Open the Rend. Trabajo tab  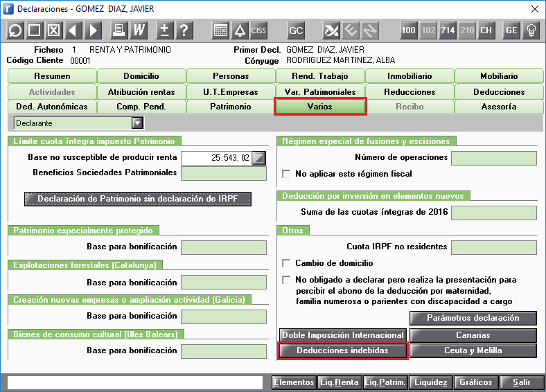(x=320, y=76)
